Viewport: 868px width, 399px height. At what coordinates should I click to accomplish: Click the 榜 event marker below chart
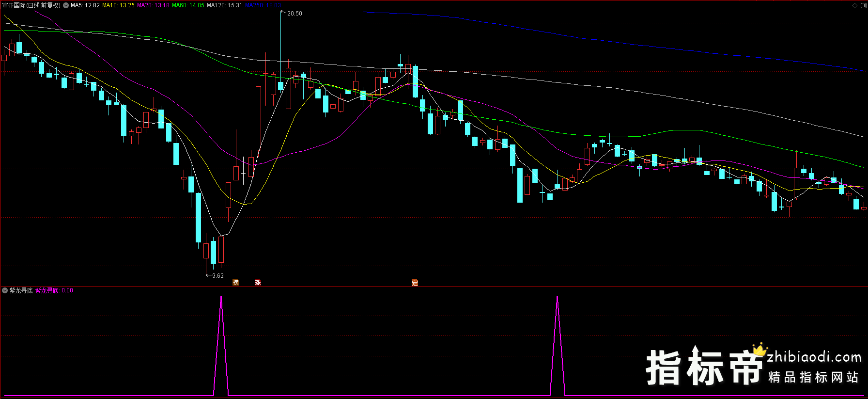(236, 282)
